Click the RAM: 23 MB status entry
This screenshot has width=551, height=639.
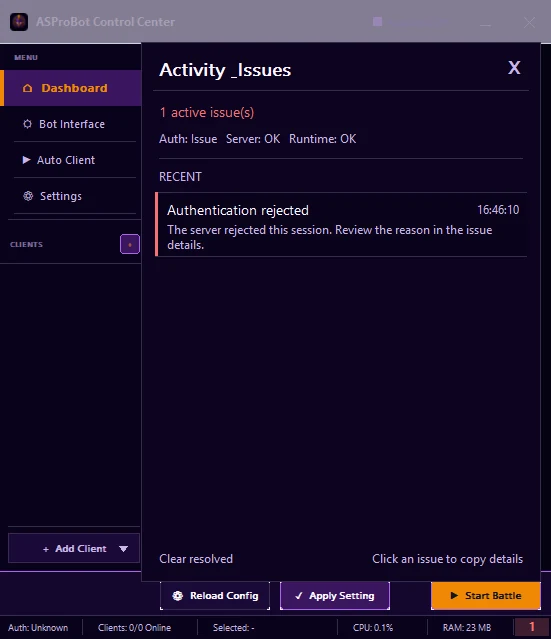(467, 628)
